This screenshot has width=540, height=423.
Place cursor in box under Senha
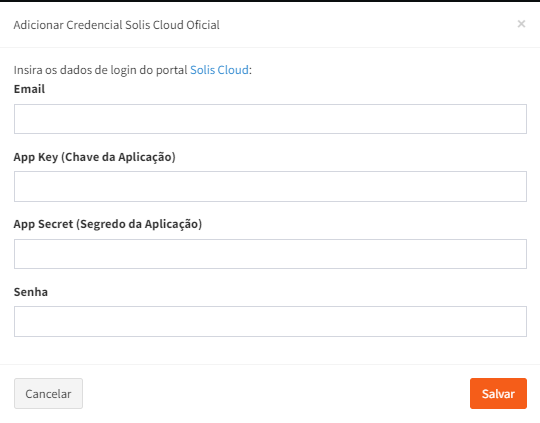[270, 321]
